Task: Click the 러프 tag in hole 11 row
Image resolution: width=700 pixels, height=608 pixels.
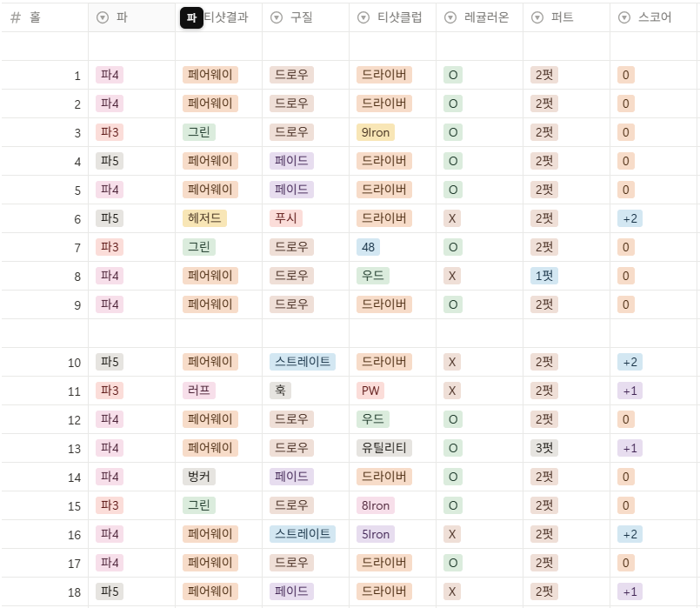Action: 199,391
